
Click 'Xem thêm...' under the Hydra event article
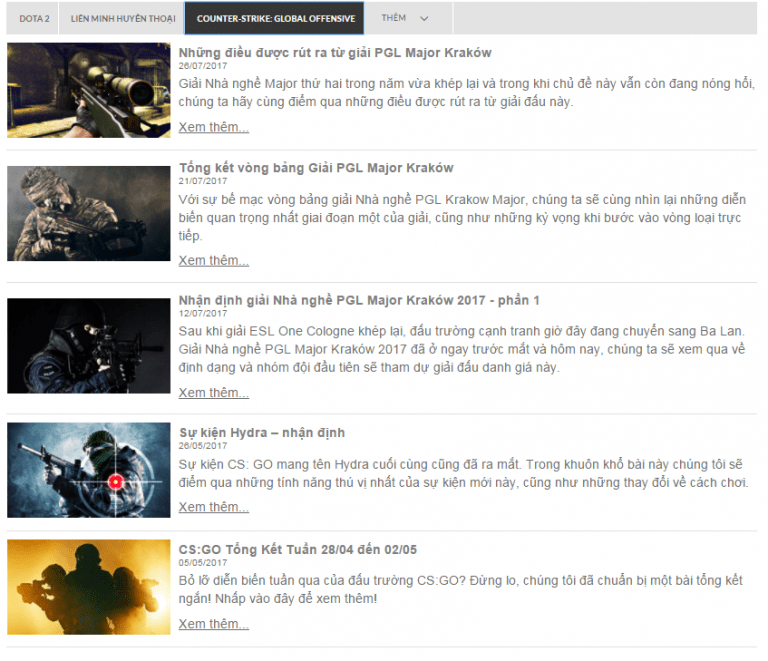214,507
